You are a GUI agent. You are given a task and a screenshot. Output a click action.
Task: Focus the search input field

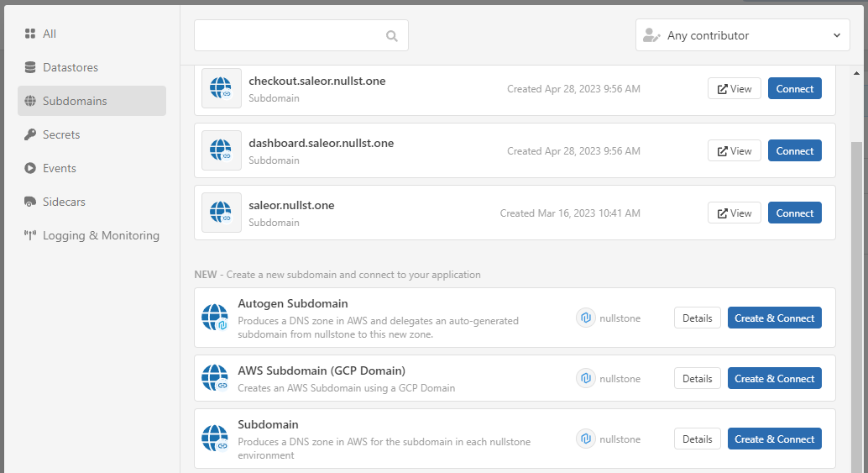[290, 36]
